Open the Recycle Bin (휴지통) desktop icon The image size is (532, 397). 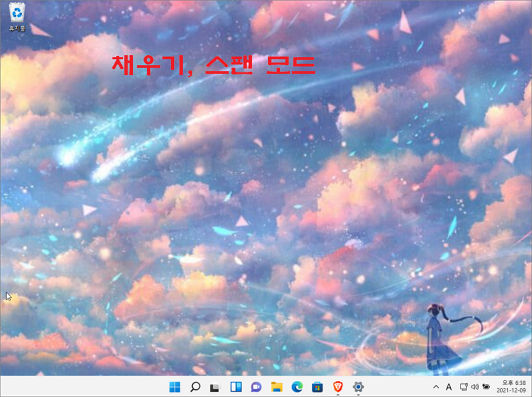point(17,17)
